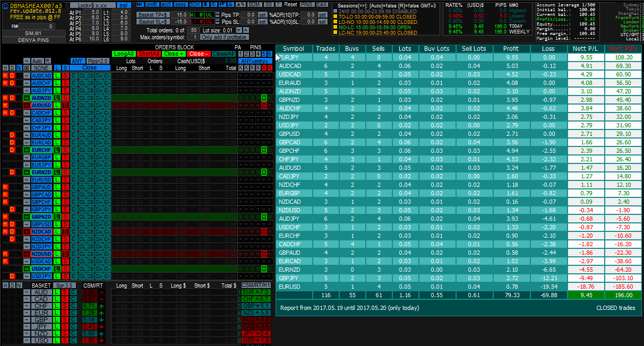This screenshot has height=346, width=644.
Task: Open the ANY filter button
Action: (x=78, y=60)
